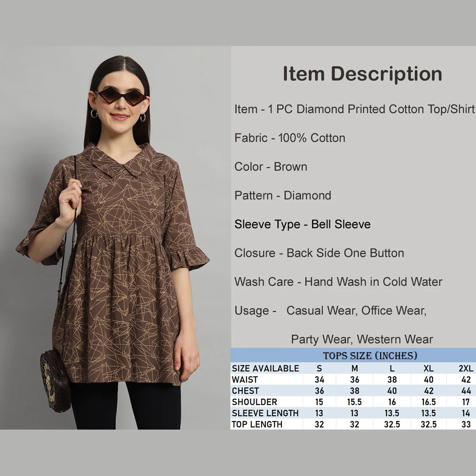This screenshot has width=476, height=476.
Task: Click the 'M' size column header
Action: [355, 369]
